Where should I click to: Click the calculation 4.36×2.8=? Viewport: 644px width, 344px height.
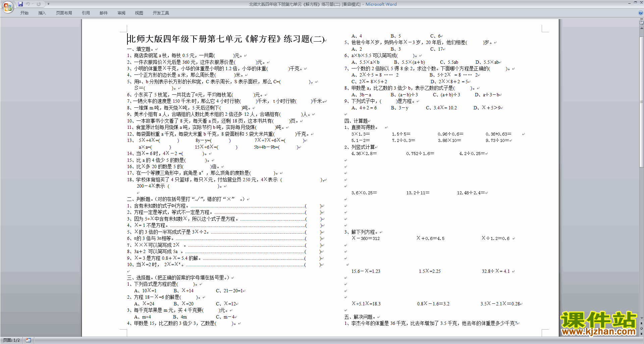coord(364,153)
